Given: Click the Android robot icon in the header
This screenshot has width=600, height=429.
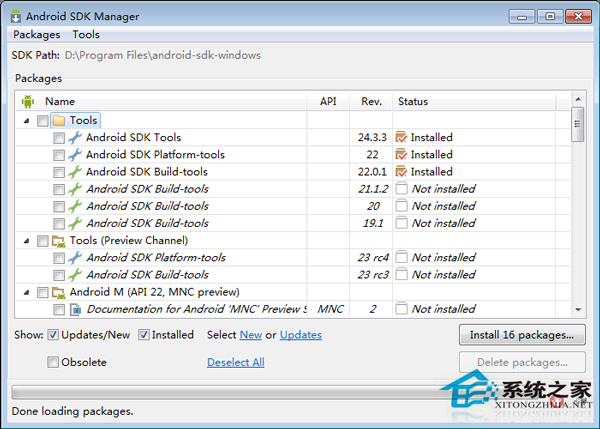Looking at the screenshot, I should (x=28, y=101).
